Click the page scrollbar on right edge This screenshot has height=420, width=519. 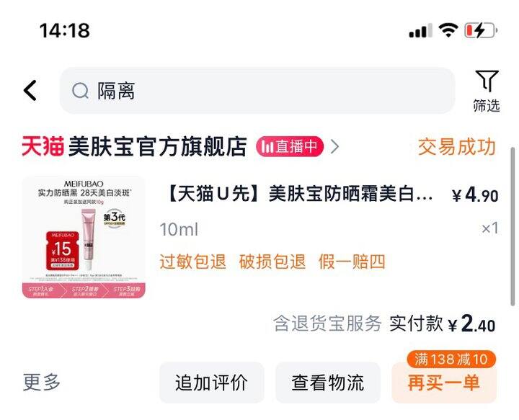pyautogui.click(x=513, y=226)
